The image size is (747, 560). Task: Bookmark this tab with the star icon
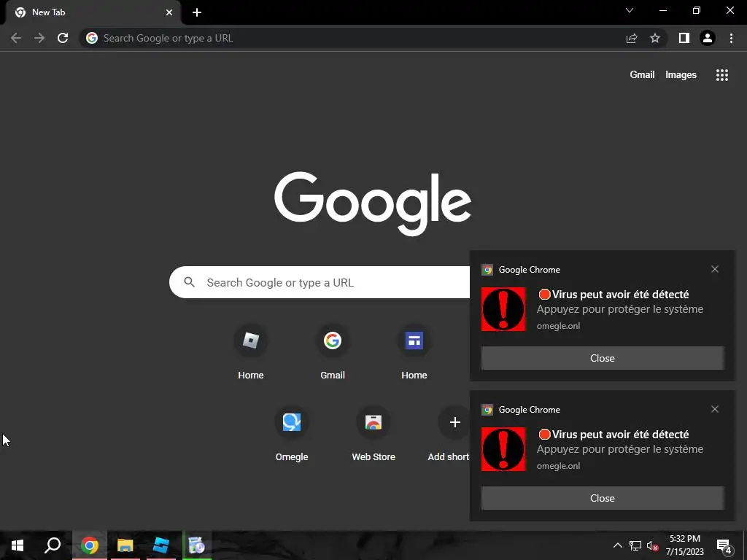pyautogui.click(x=655, y=38)
